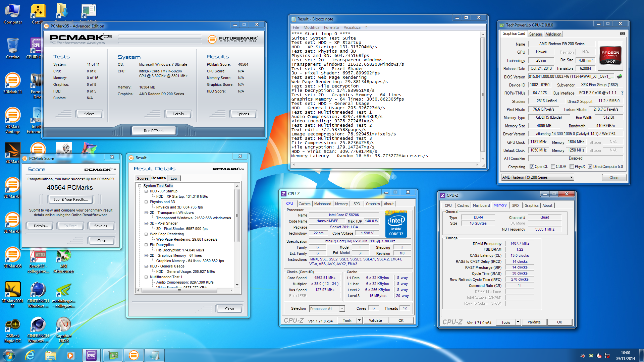Switch to Log tab in Result Details
This screenshot has height=362, width=644.
(174, 178)
